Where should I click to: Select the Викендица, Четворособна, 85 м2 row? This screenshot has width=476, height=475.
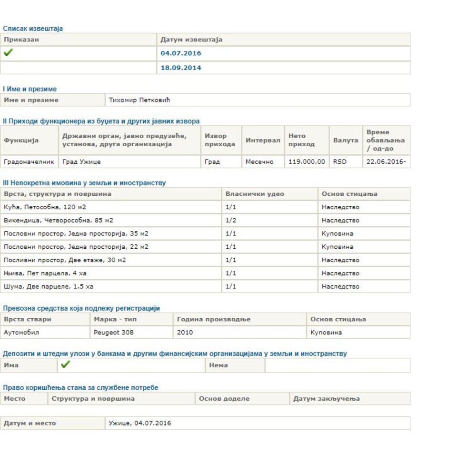pos(59,221)
